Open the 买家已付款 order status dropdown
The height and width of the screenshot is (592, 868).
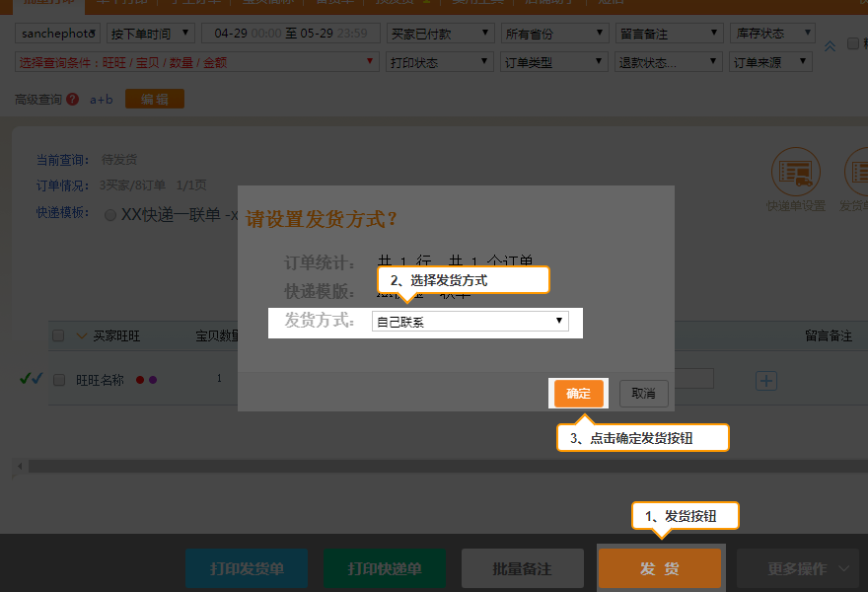click(439, 34)
